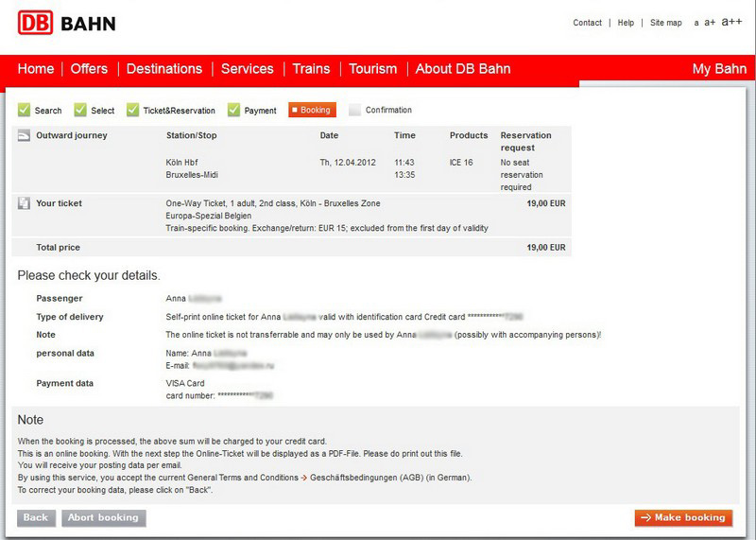Open the Trains menu
756x540 pixels.
[312, 68]
